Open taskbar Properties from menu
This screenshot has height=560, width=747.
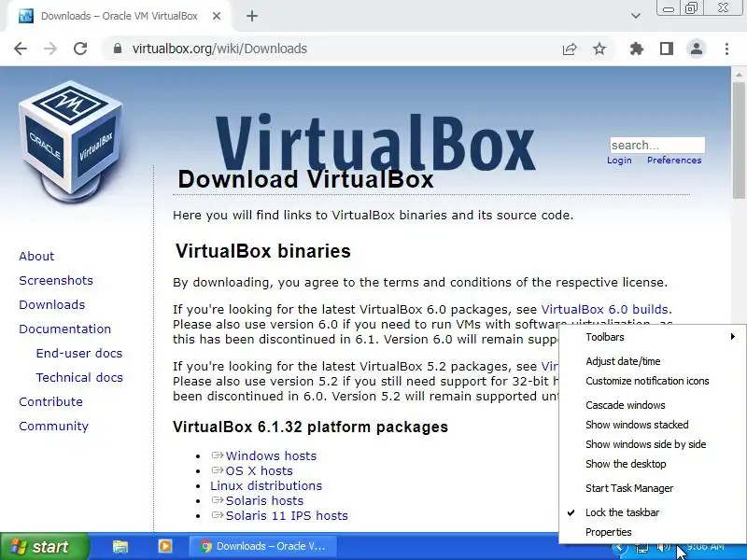coord(653,532)
